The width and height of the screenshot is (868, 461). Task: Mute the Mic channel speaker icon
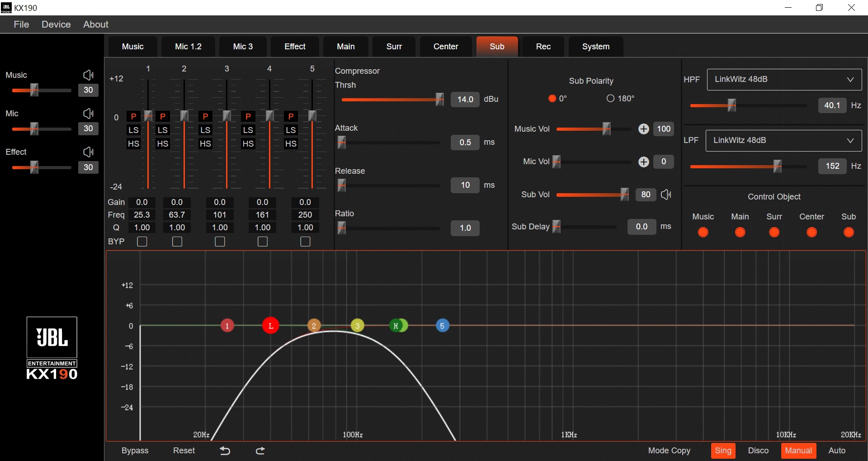(x=88, y=113)
